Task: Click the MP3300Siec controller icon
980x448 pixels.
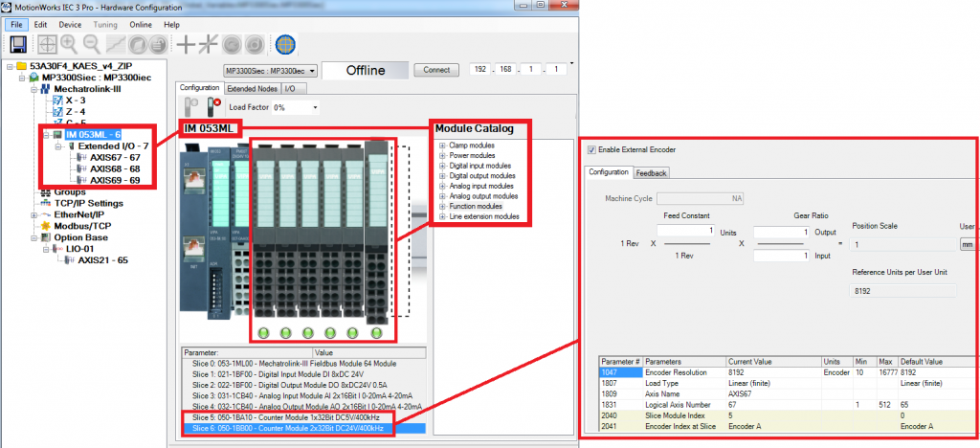Action: (x=34, y=78)
